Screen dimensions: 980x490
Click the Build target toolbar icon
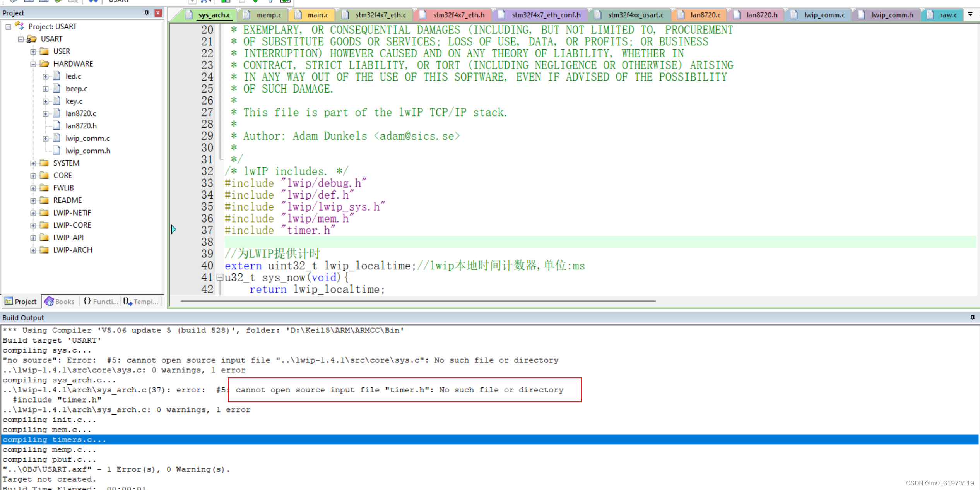click(x=29, y=2)
